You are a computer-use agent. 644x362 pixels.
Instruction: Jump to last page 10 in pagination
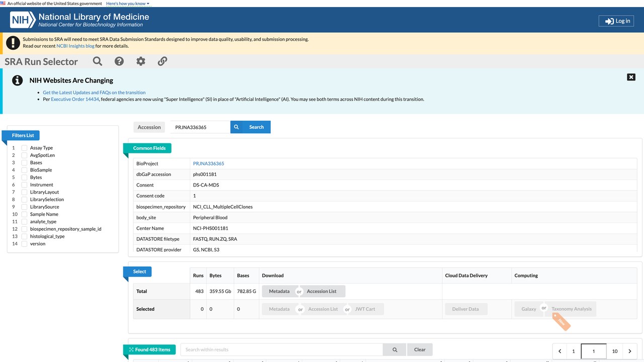coord(615,351)
